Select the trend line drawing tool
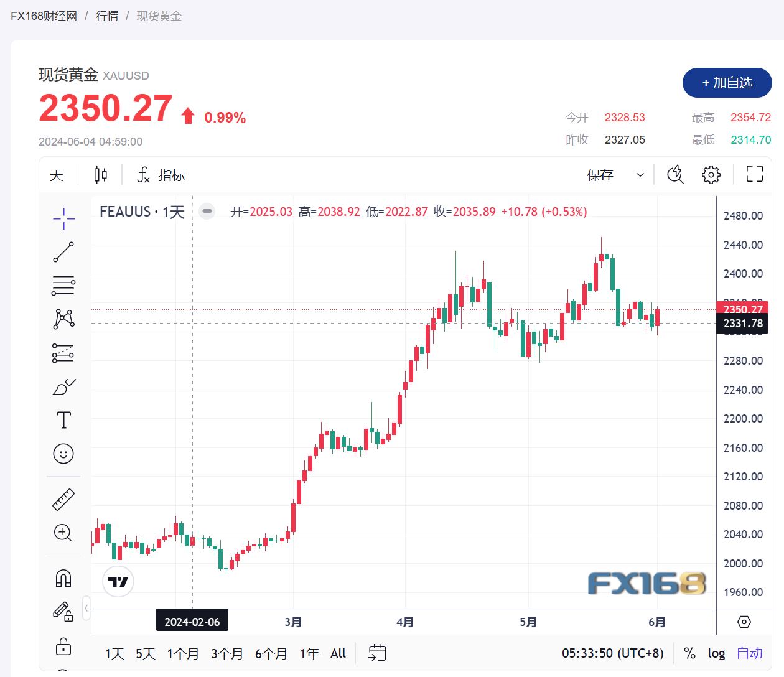 coord(63,252)
